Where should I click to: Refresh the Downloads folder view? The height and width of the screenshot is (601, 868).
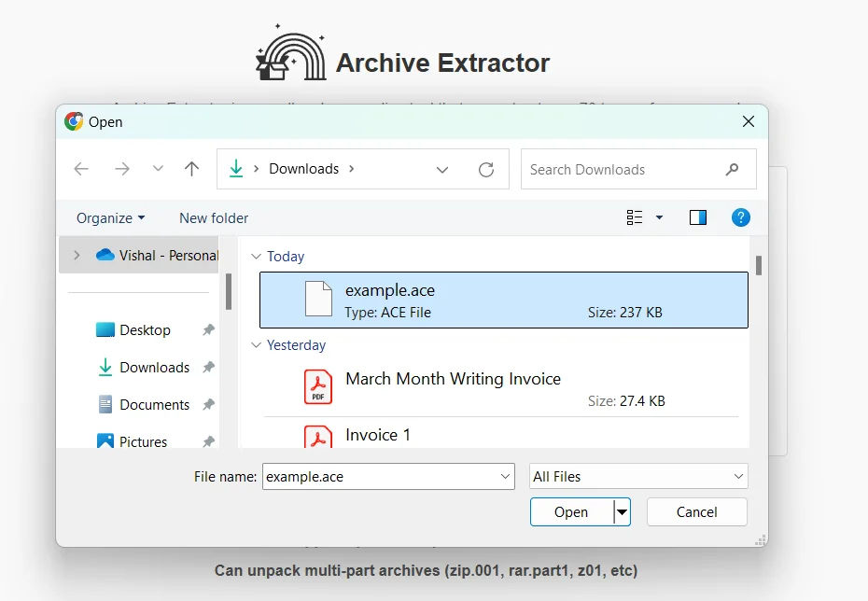[x=486, y=169]
